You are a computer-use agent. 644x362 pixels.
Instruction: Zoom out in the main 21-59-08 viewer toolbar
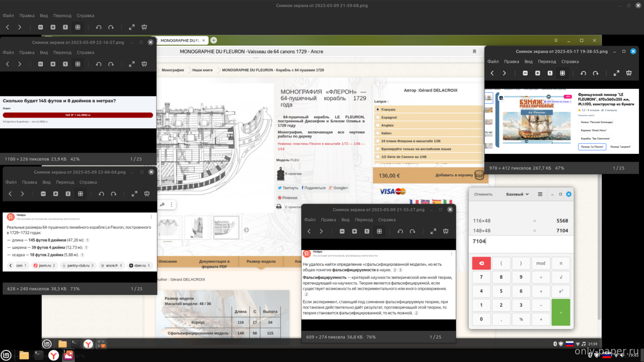pyautogui.click(x=41, y=27)
